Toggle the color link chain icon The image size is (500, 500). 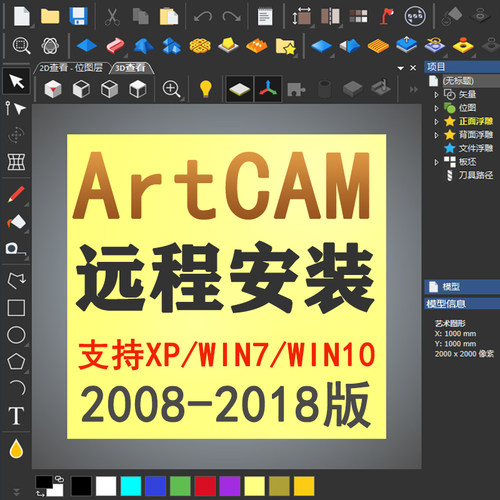pos(59,479)
